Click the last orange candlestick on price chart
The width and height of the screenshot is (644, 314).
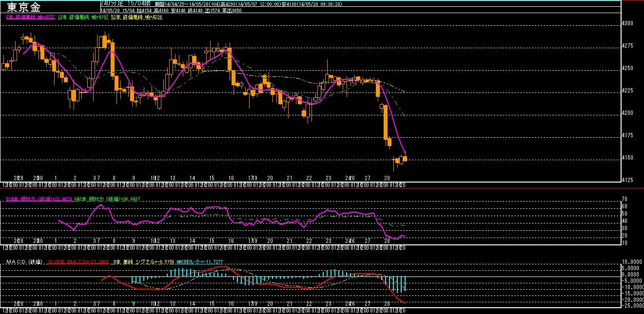(x=405, y=158)
